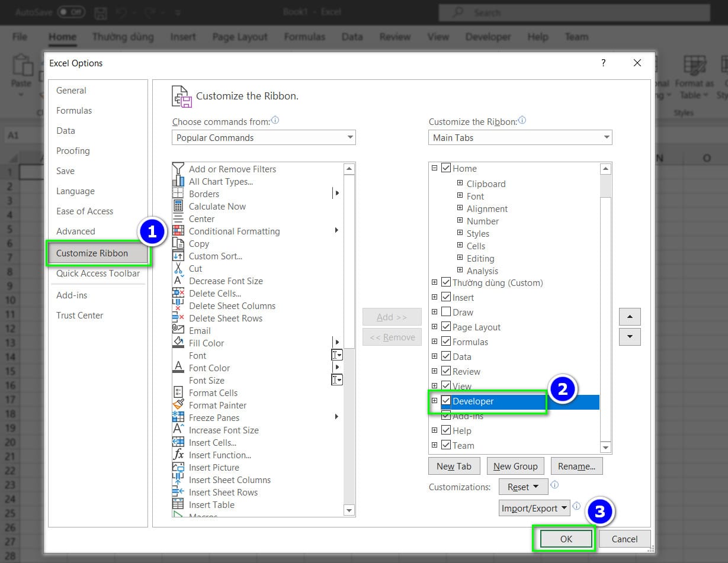Screen dimensions: 728x563
Task: Select the Conditional Formatting command
Action: click(x=234, y=231)
